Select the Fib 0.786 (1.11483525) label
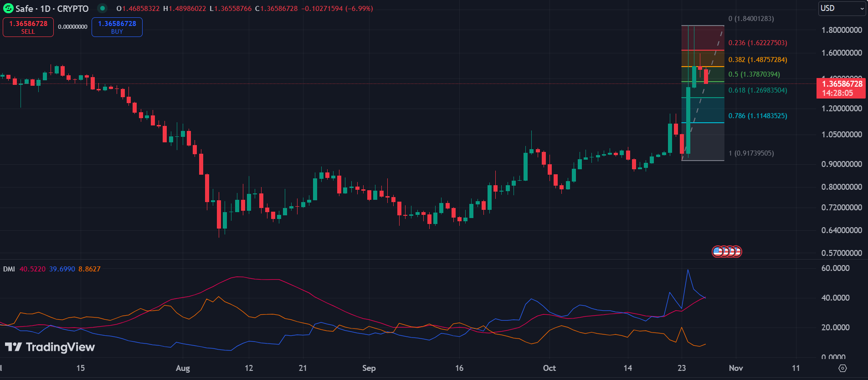This screenshot has width=868, height=380. (758, 116)
